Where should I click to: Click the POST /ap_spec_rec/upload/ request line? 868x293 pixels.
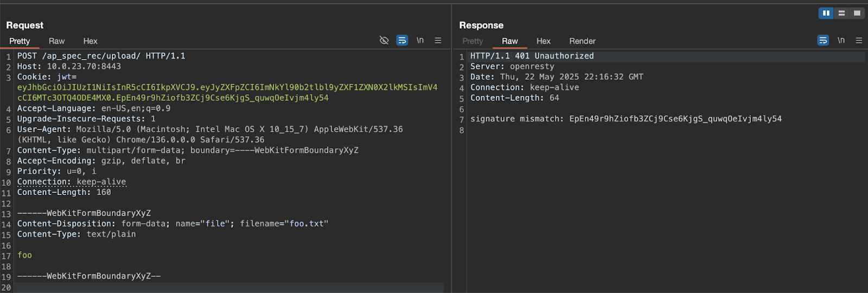[101, 56]
